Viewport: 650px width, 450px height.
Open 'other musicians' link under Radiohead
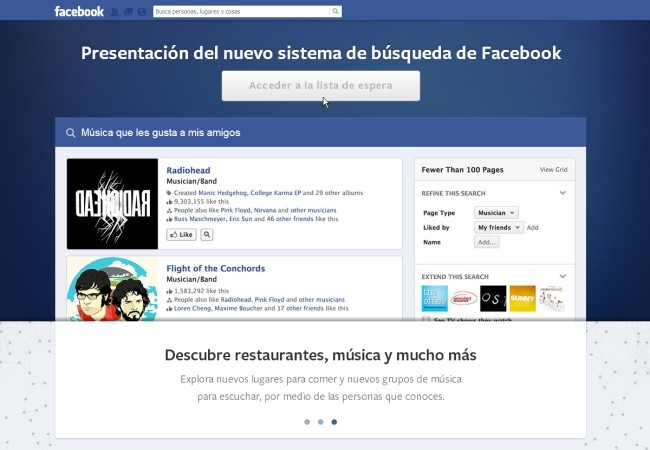pos(313,210)
